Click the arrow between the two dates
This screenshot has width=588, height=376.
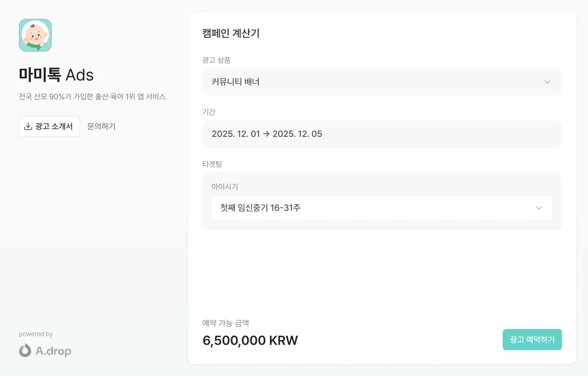(266, 134)
